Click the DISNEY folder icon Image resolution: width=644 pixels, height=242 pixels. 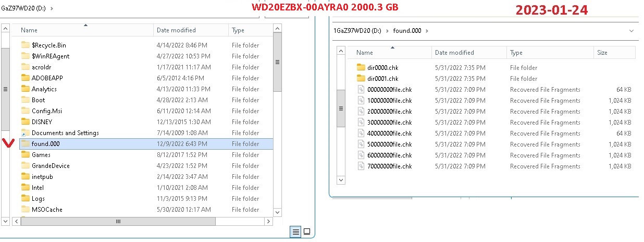(26, 122)
